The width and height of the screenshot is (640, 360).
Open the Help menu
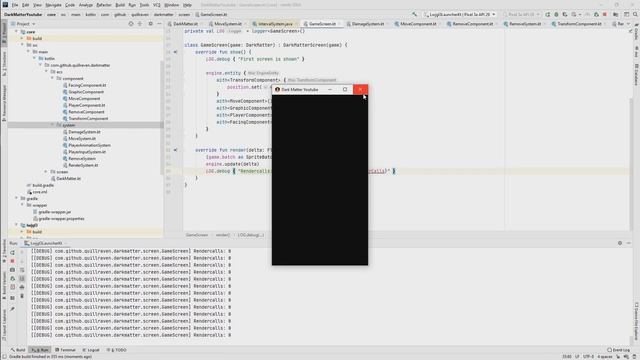click(x=187, y=5)
